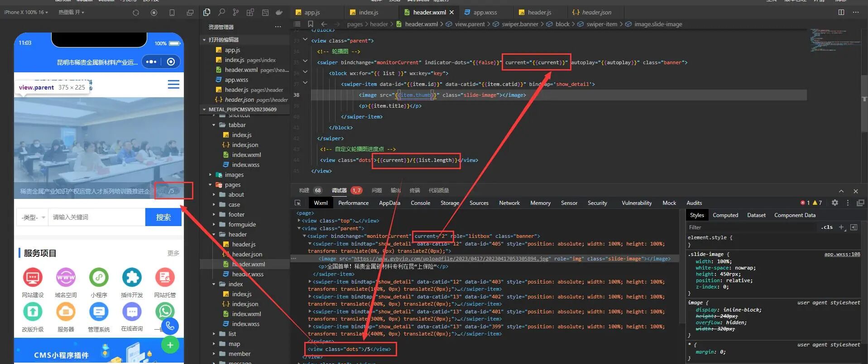This screenshot has height=364, width=868.
Task: Open the Source Control branch icon
Action: click(236, 12)
